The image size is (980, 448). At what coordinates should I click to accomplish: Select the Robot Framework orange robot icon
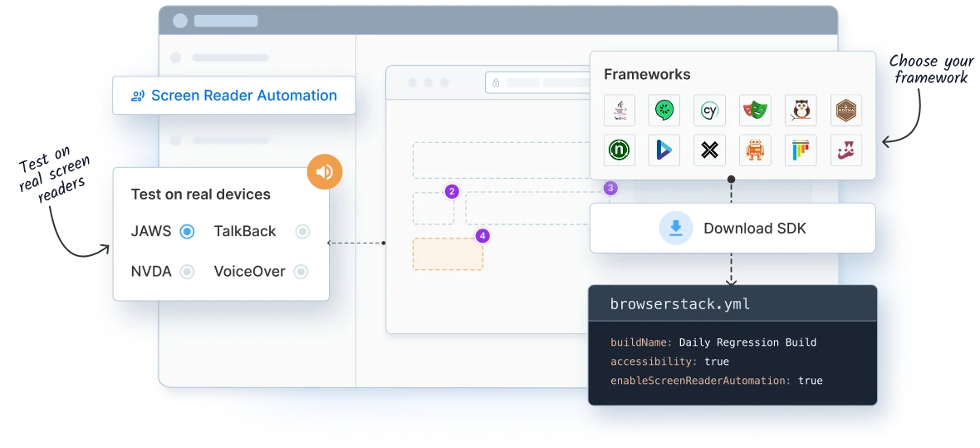tap(755, 150)
